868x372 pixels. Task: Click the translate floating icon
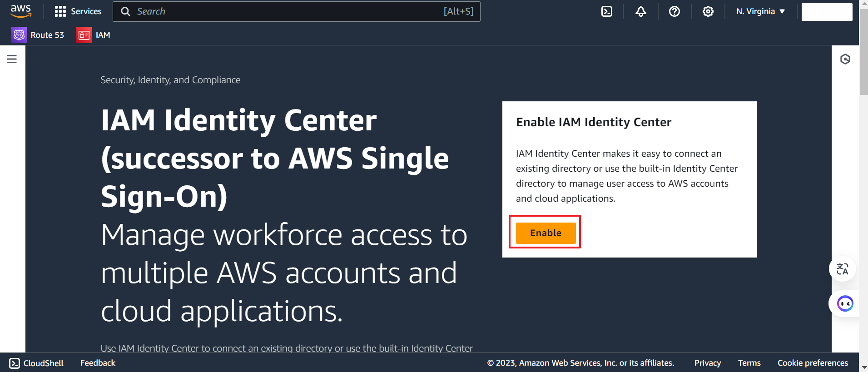(843, 269)
